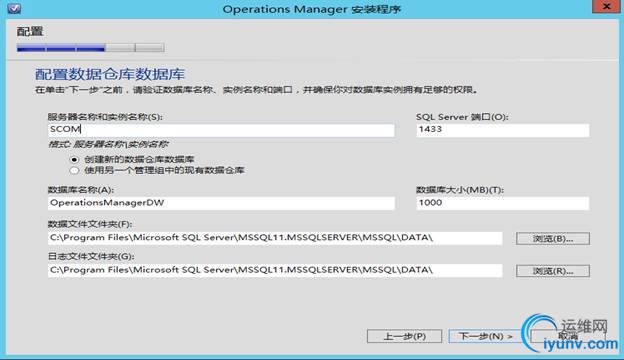
Task: Click the label 数据库名称(A):
Action: pyautogui.click(x=81, y=190)
